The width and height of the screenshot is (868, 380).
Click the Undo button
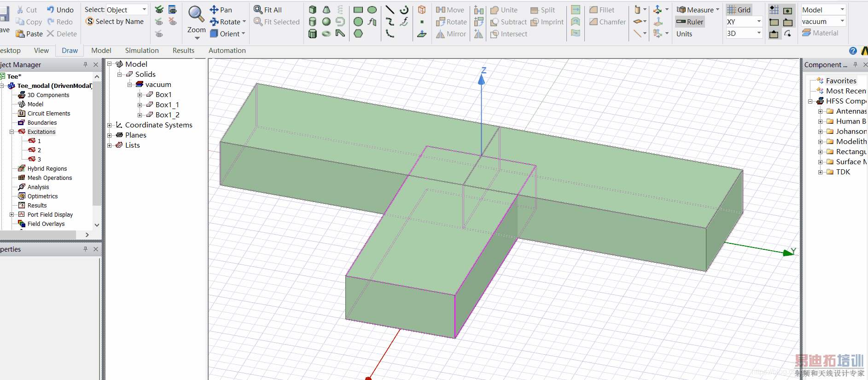click(60, 10)
